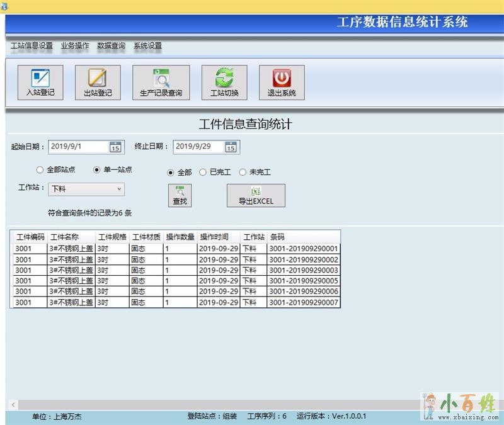504x425 pixels.
Task: Open the 数据查询 menu
Action: pyautogui.click(x=111, y=46)
